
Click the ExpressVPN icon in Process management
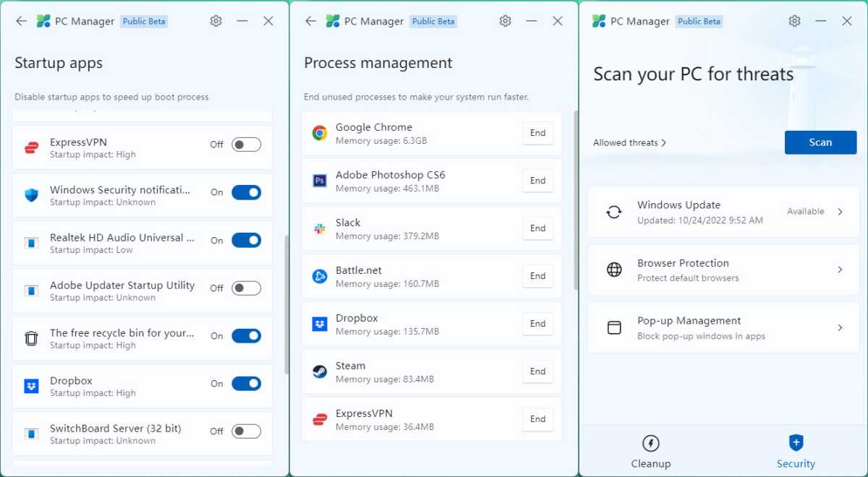click(x=320, y=419)
